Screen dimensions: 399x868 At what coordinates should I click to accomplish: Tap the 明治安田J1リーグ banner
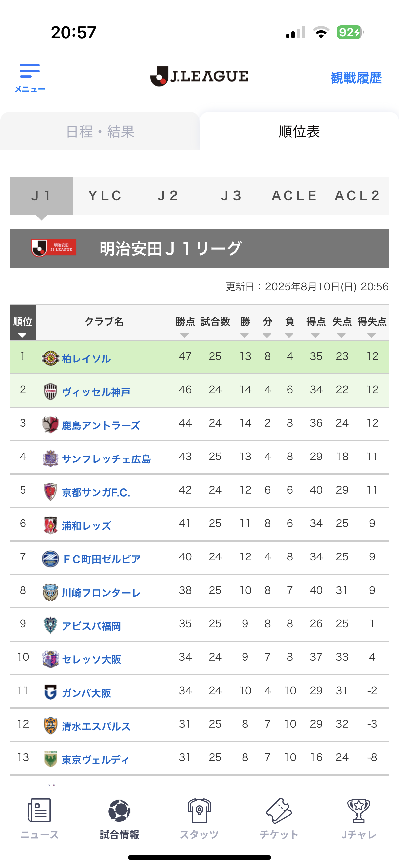point(199,249)
